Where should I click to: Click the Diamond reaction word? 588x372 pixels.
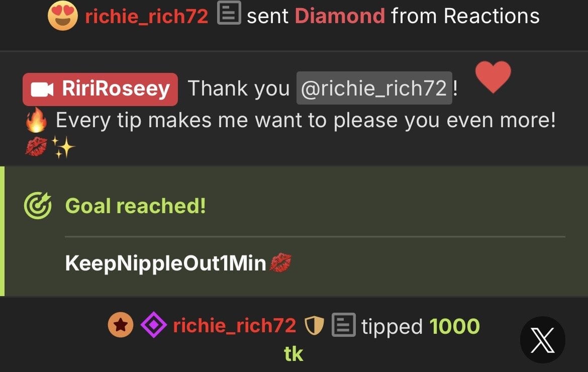(340, 16)
